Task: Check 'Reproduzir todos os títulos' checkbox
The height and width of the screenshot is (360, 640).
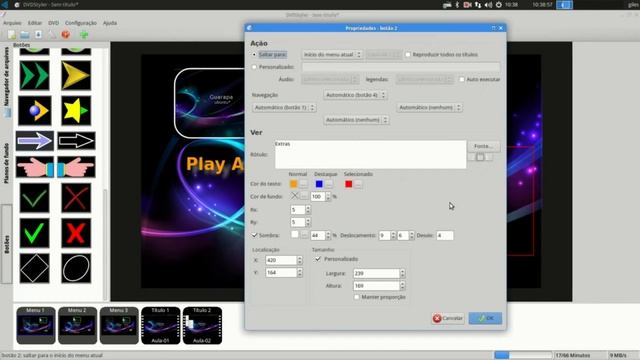Action: pos(408,54)
